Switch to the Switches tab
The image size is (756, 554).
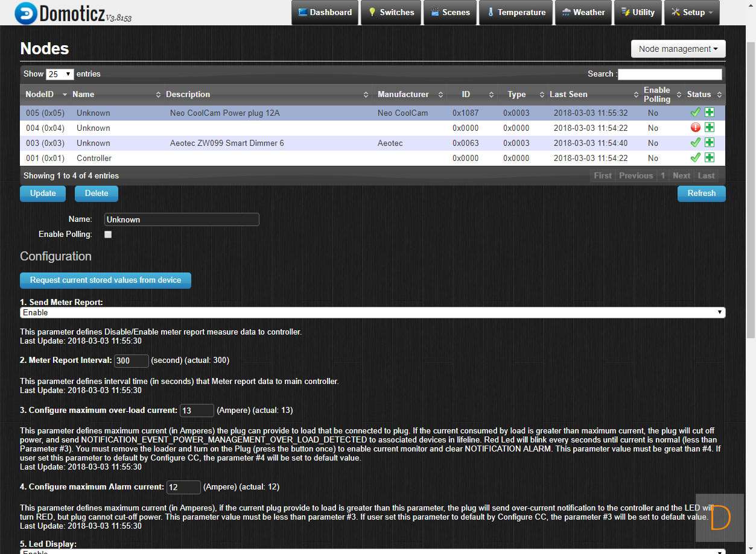[x=391, y=13]
